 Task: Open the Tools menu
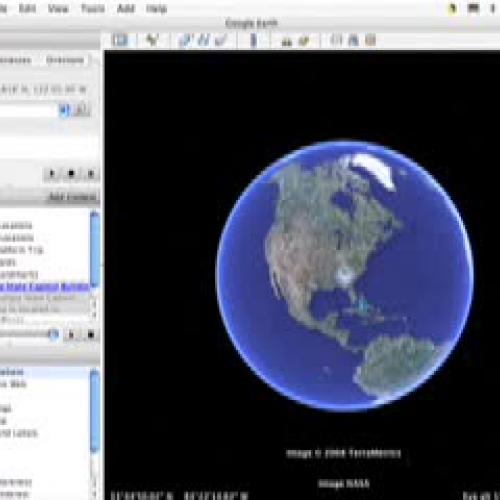[93, 8]
